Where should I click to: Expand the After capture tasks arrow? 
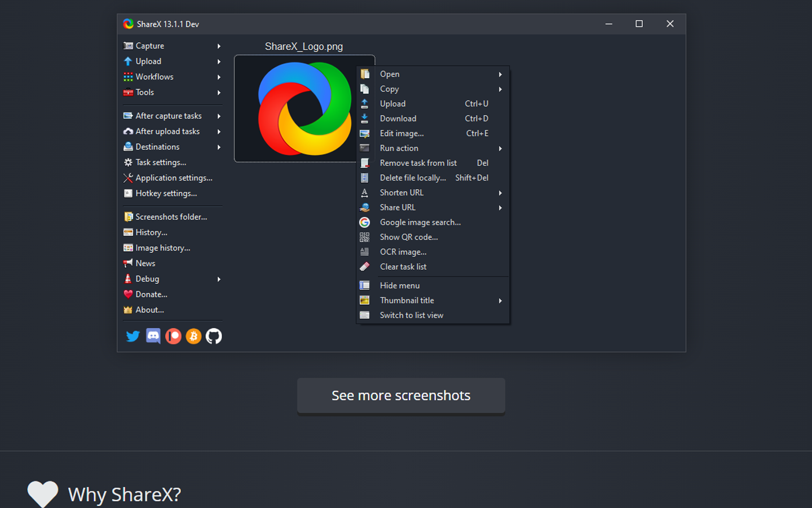click(x=219, y=116)
